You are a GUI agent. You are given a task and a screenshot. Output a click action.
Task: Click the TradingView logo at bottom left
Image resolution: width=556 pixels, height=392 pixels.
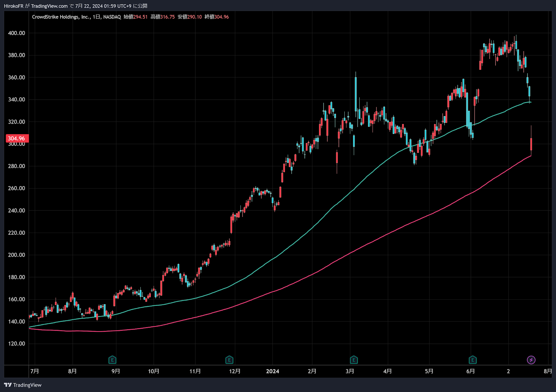pos(23,385)
